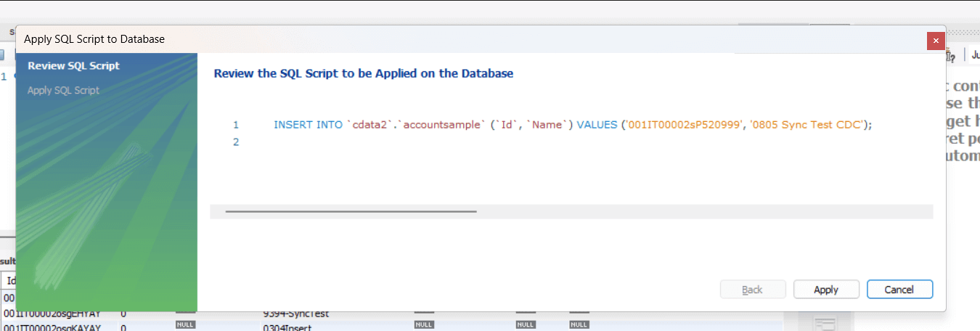
Task: Click the Apply button
Action: point(826,290)
